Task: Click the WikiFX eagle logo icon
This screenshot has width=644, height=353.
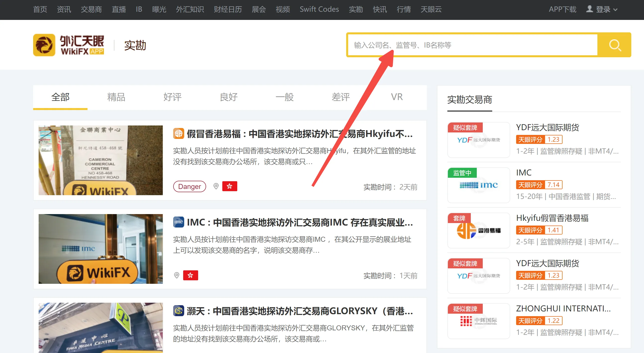Action: (44, 45)
